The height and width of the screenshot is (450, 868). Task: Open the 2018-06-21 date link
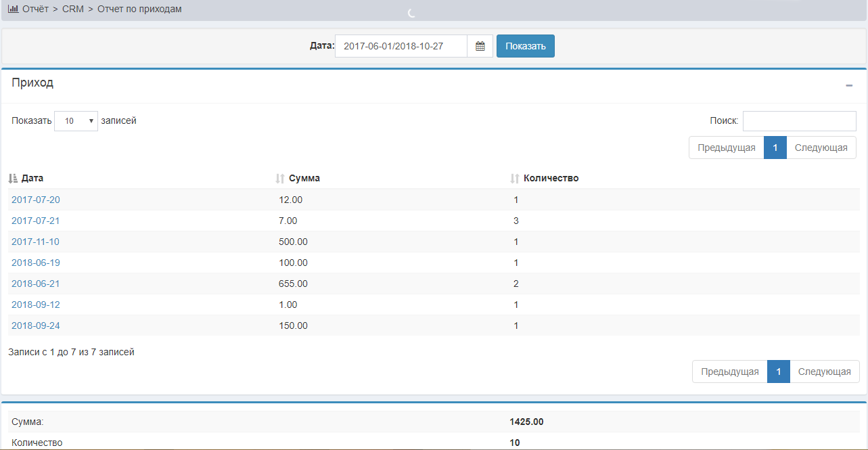[x=36, y=284]
